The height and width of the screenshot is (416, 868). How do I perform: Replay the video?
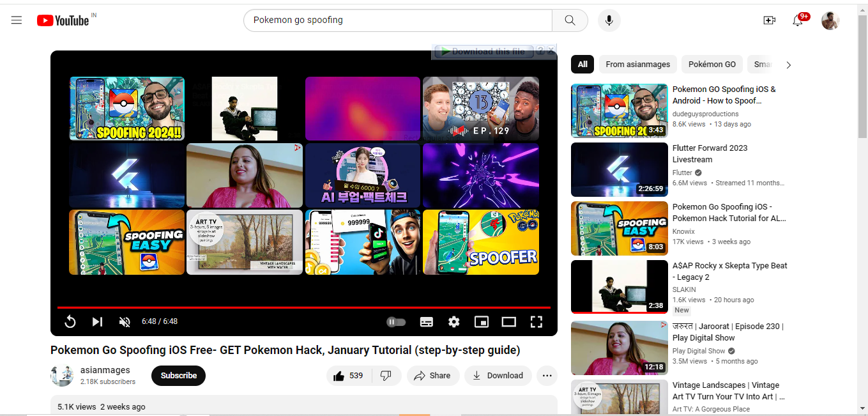pos(70,322)
